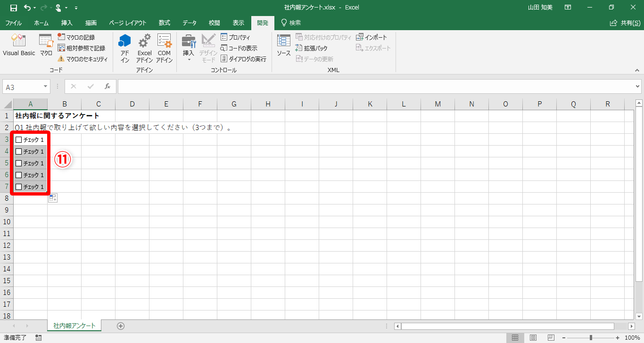
Task: Click the 100% zoom level
Action: pos(632,337)
